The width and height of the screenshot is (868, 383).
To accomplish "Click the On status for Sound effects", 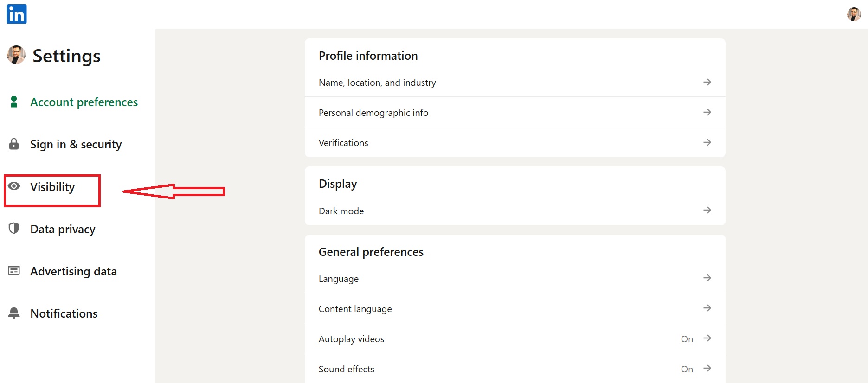I will [x=687, y=369].
